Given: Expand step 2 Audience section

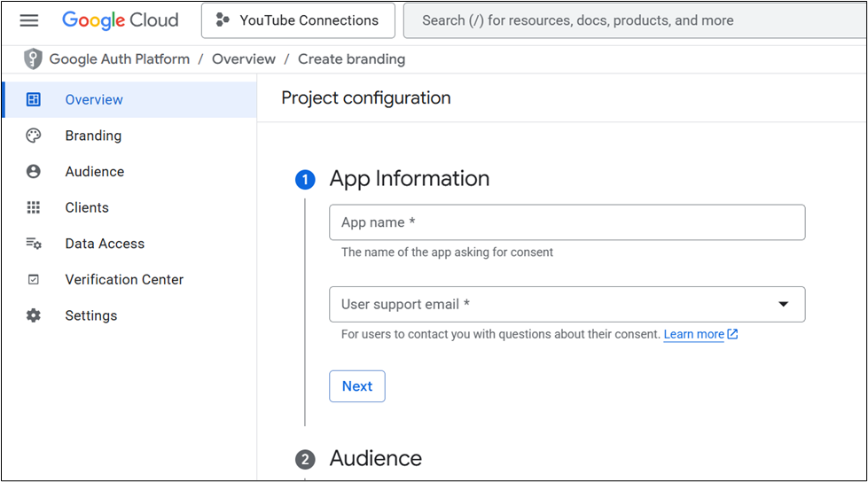Looking at the screenshot, I should click(375, 458).
